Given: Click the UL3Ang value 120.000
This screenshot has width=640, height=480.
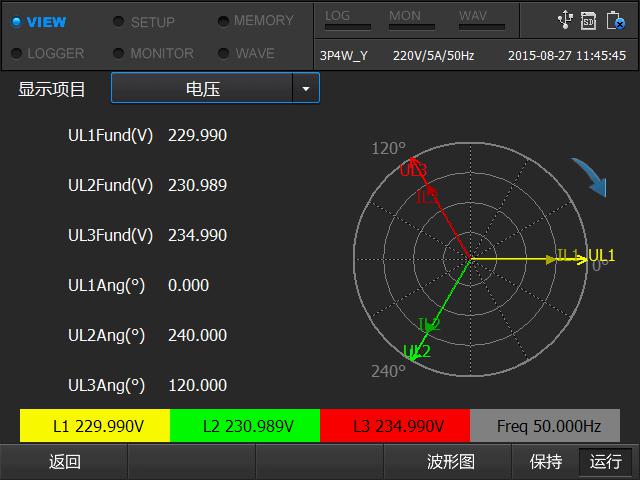Looking at the screenshot, I should tap(198, 385).
